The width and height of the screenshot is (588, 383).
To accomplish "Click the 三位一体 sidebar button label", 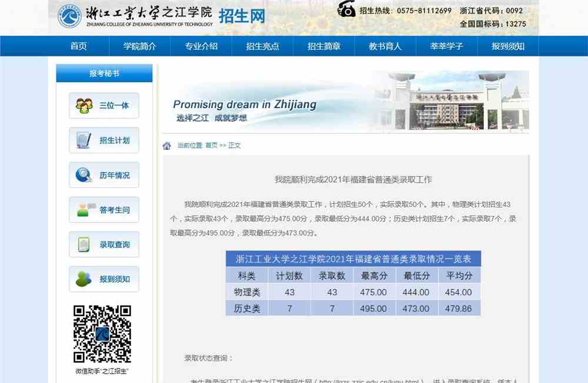I will [114, 106].
